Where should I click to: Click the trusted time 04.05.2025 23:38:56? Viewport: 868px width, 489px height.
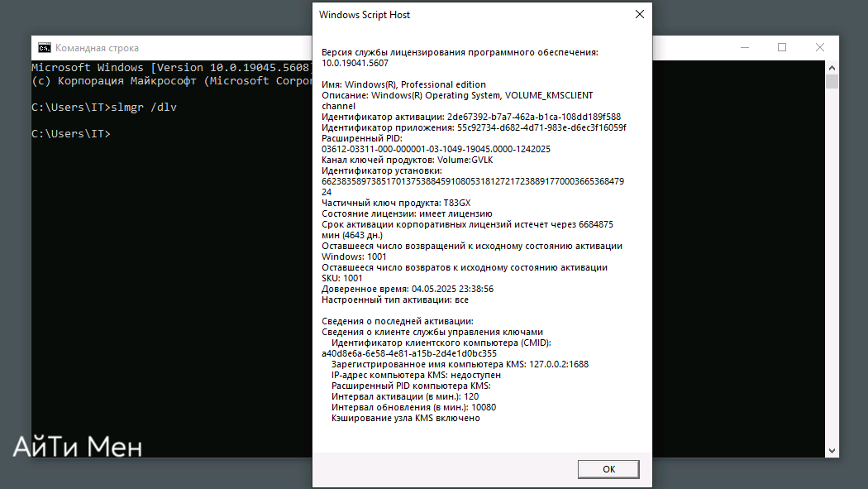[452, 289]
